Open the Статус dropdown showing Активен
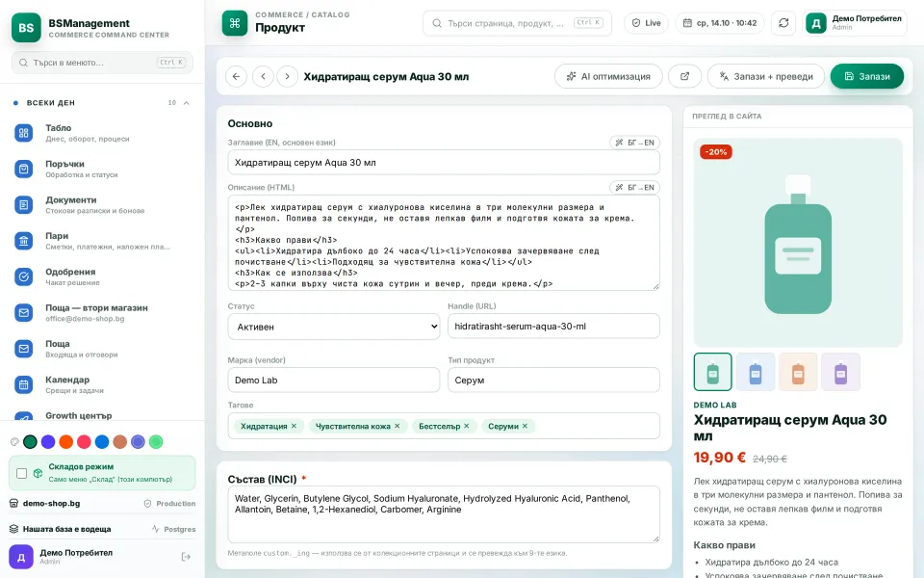 (x=334, y=327)
